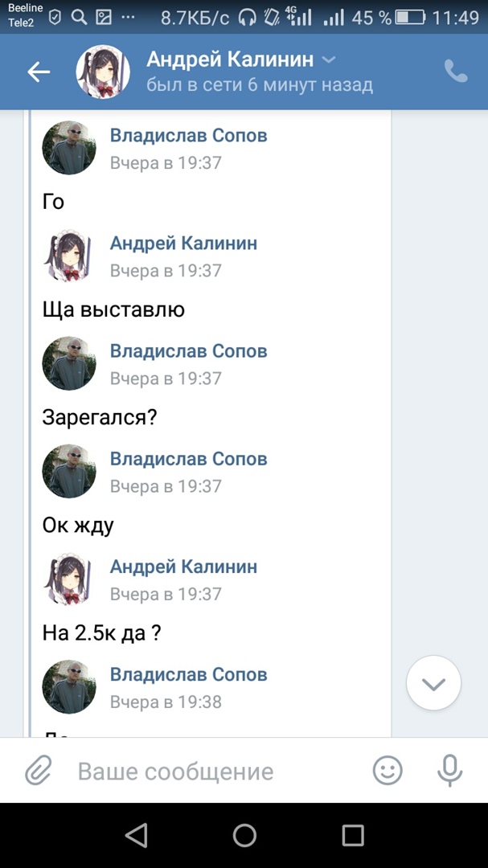Open the attachment paperclip menu
The image size is (488, 868).
click(x=38, y=772)
